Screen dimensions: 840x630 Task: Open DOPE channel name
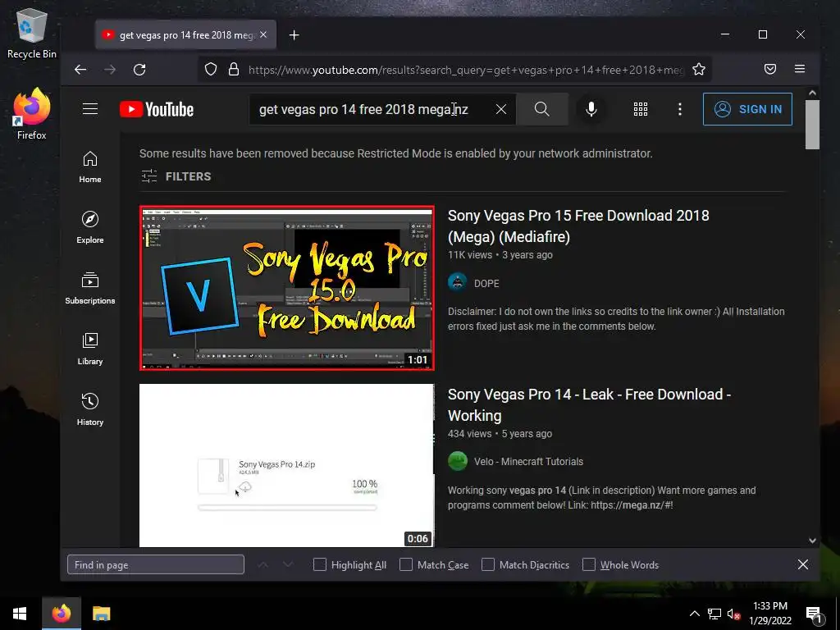[486, 283]
